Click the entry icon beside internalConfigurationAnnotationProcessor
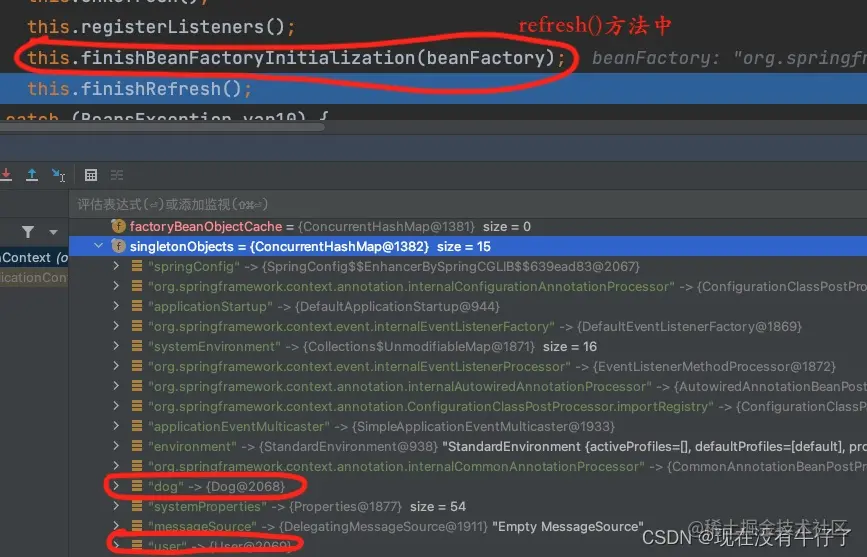 click(x=137, y=286)
